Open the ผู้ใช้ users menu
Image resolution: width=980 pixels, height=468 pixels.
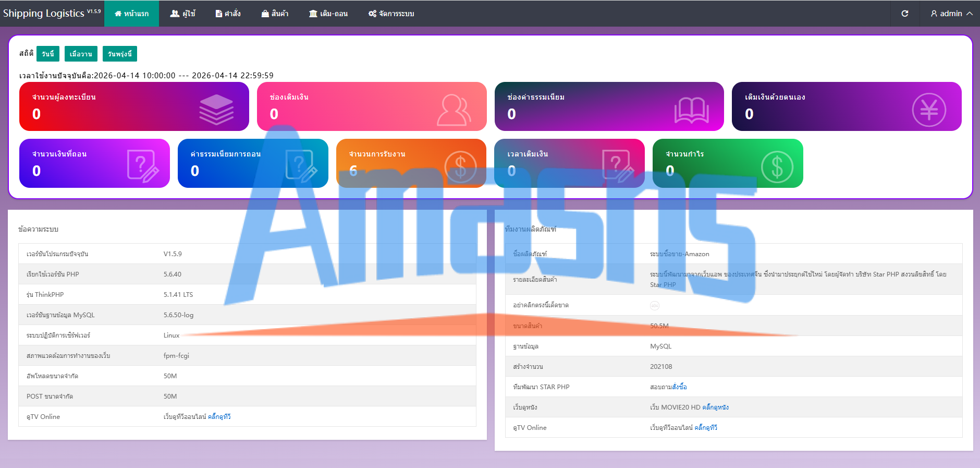[x=182, y=14]
